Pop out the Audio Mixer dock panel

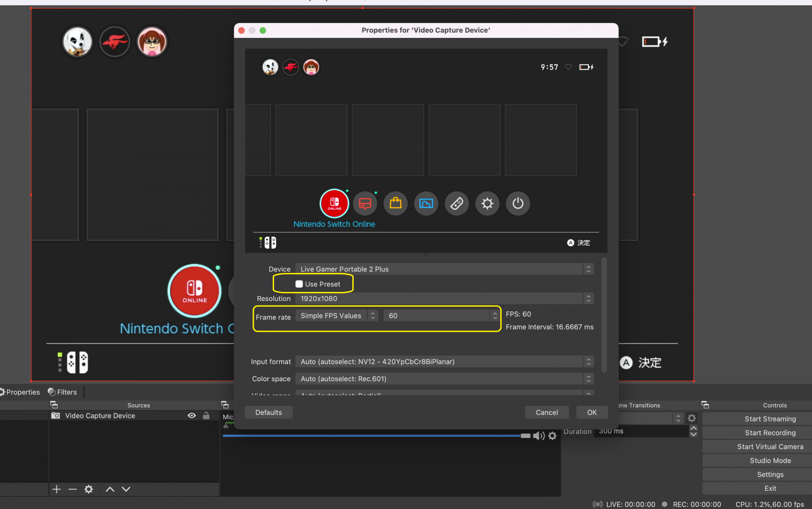(225, 405)
